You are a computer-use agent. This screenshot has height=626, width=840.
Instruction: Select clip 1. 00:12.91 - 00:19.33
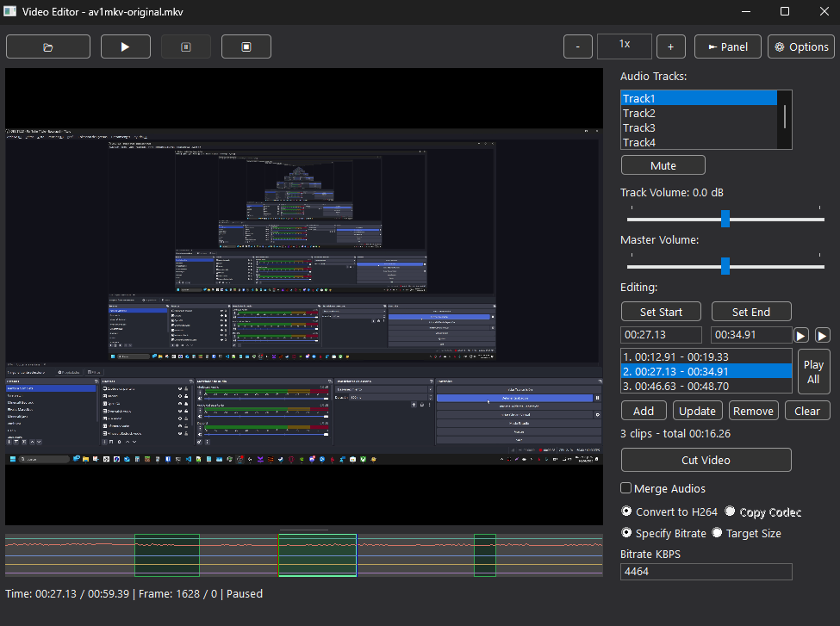coord(706,356)
